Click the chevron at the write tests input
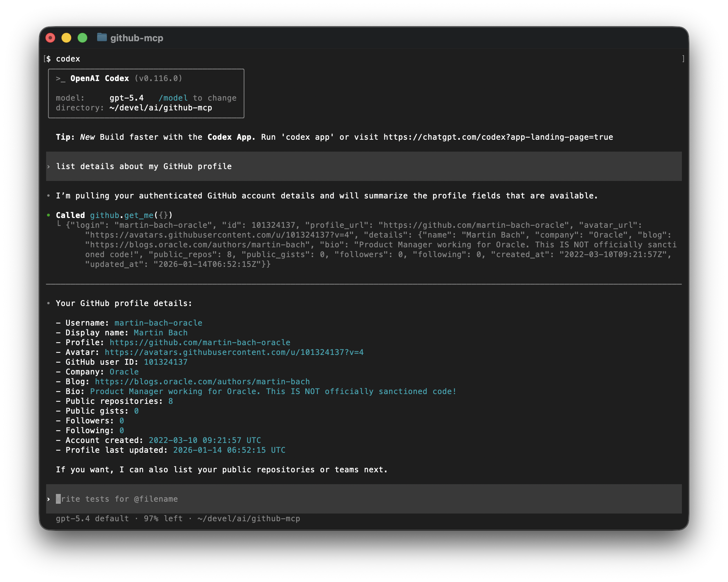This screenshot has width=728, height=582. pyautogui.click(x=49, y=499)
